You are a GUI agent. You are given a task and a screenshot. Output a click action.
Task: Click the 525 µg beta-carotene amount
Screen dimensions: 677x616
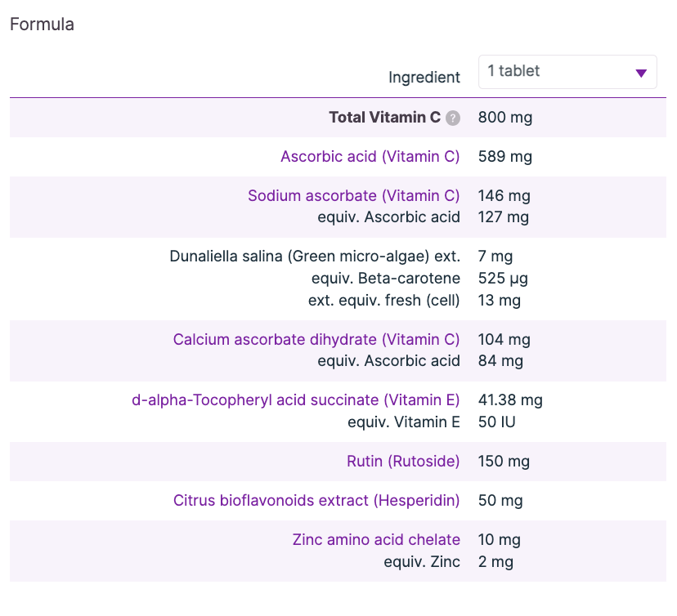[503, 279]
